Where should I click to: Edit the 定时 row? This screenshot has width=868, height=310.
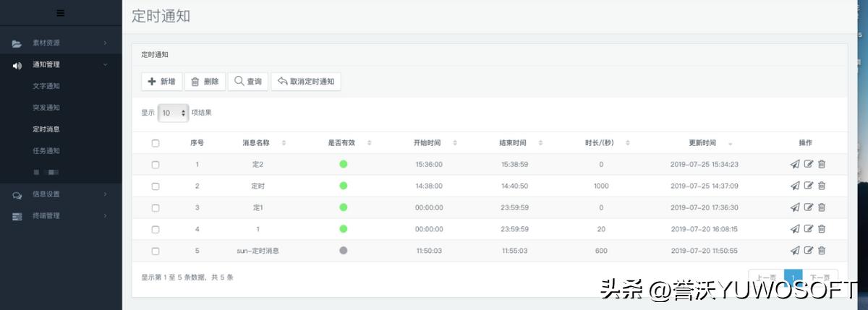coord(809,186)
